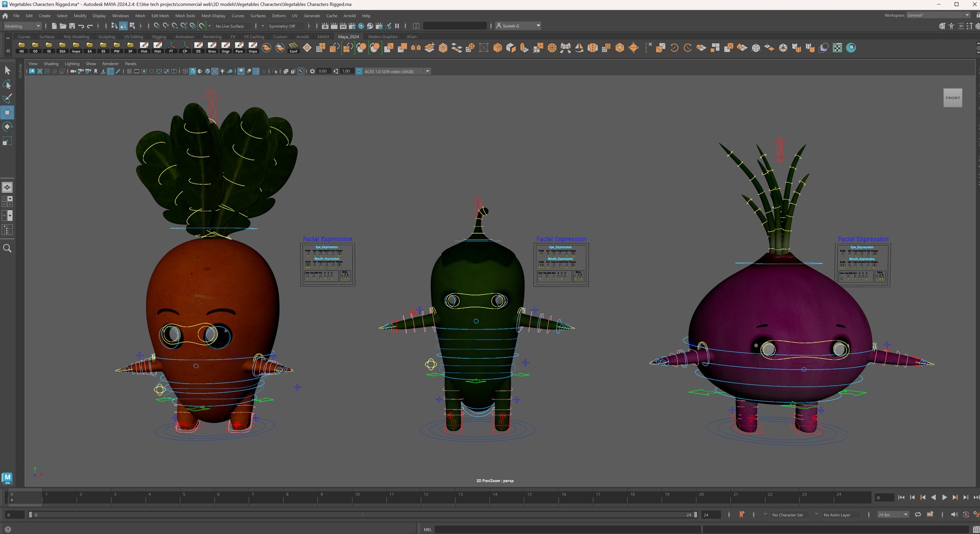Redo the action with the toolbar arrow
The width and height of the screenshot is (980, 534).
[90, 26]
